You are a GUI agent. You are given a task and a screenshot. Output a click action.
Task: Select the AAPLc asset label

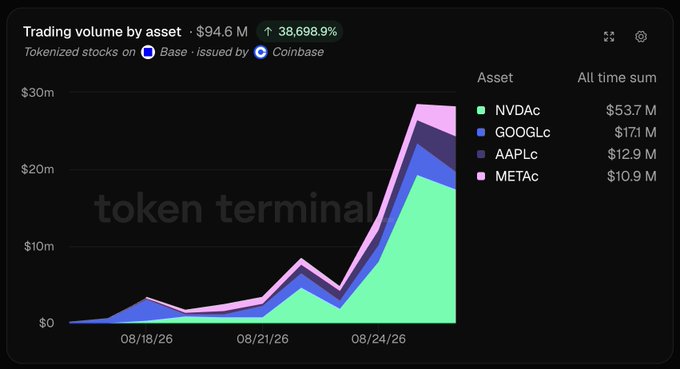pos(516,154)
